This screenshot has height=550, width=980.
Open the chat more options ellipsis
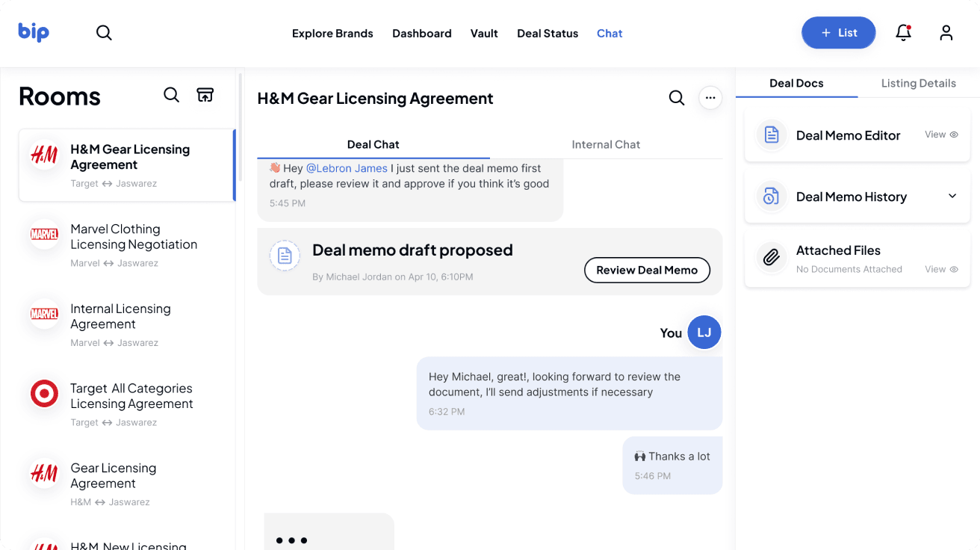710,98
